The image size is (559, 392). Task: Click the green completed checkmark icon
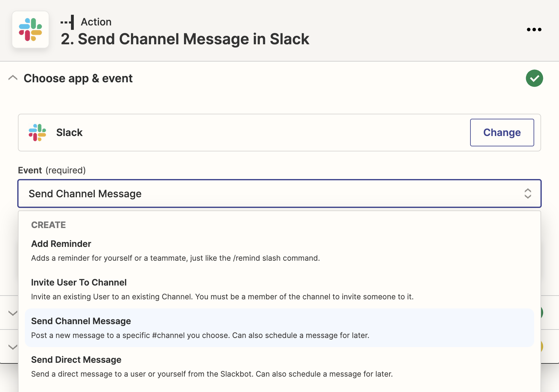[534, 78]
